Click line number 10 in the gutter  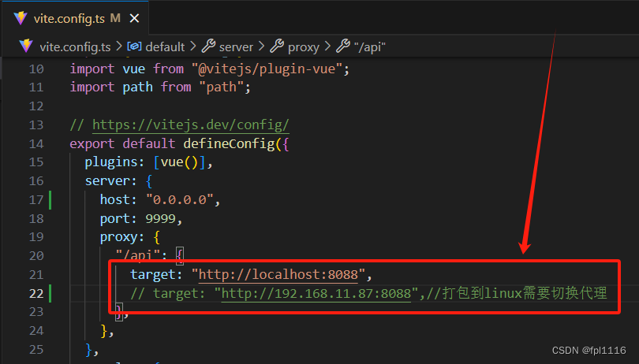point(36,69)
